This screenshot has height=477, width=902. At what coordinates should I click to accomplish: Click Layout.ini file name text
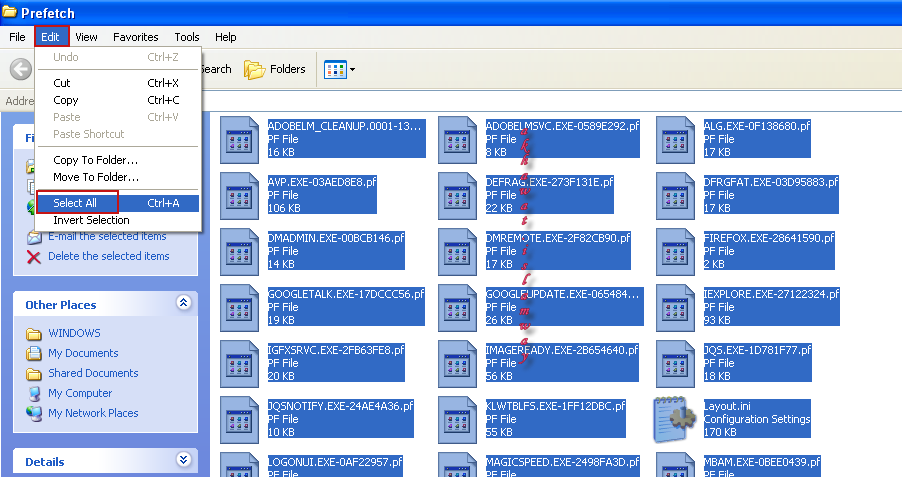(728, 406)
